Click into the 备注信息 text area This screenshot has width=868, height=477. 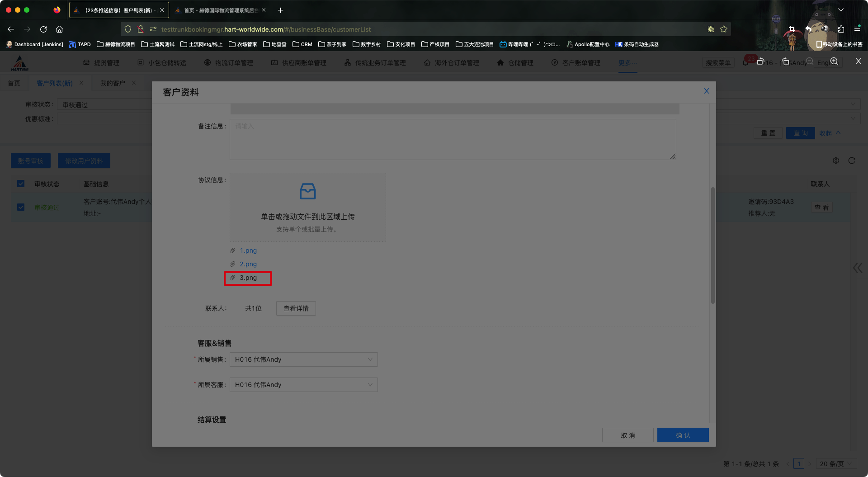pos(452,139)
